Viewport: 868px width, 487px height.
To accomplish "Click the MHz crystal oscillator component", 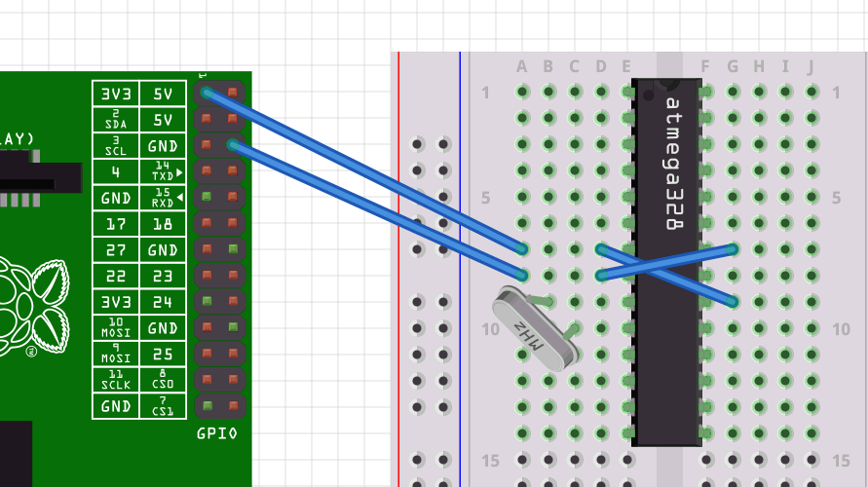I will (534, 329).
